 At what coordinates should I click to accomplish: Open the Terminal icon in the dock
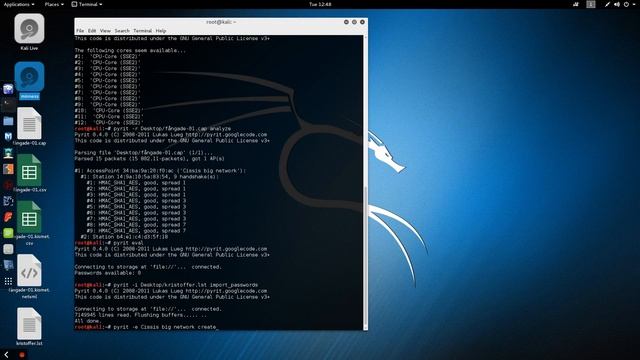click(8, 105)
